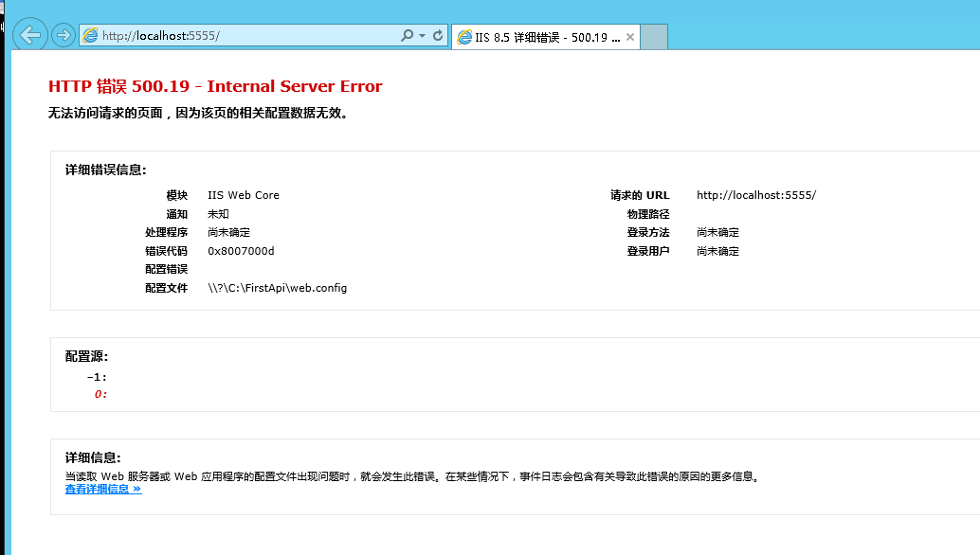Viewport: 980px width, 555px height.
Task: Click the 请求的 URL field label
Action: click(640, 195)
